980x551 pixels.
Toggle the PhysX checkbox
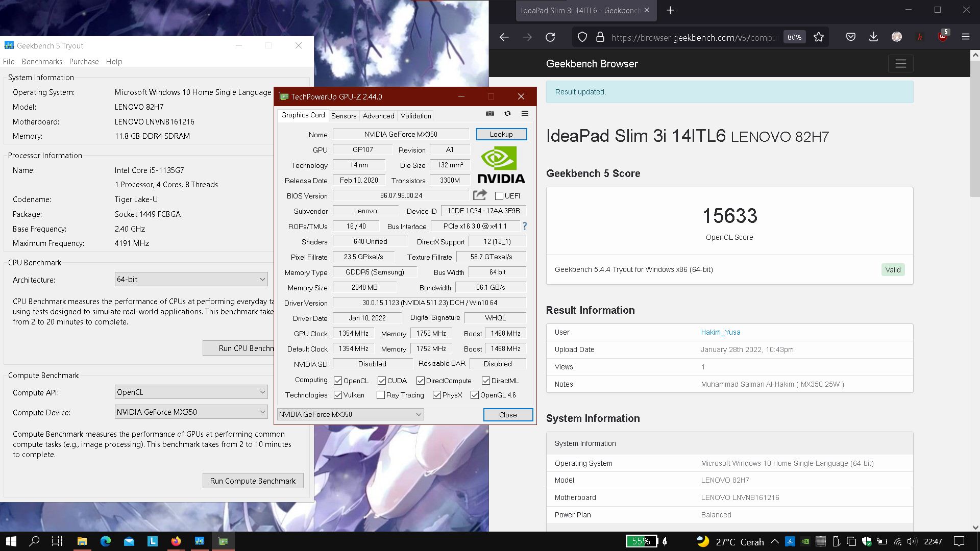[x=436, y=395]
